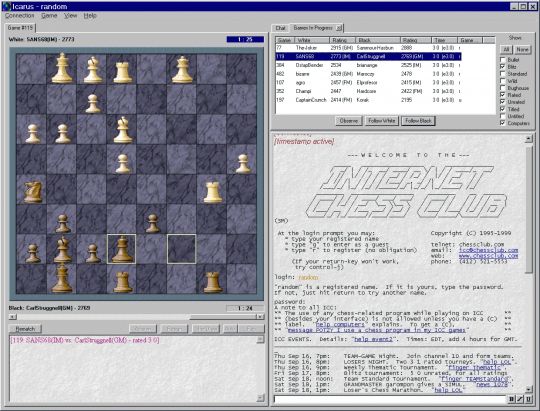Screen dimensions: 540x411
Task: Uncheck the Blitz checkbox
Action: [502, 66]
